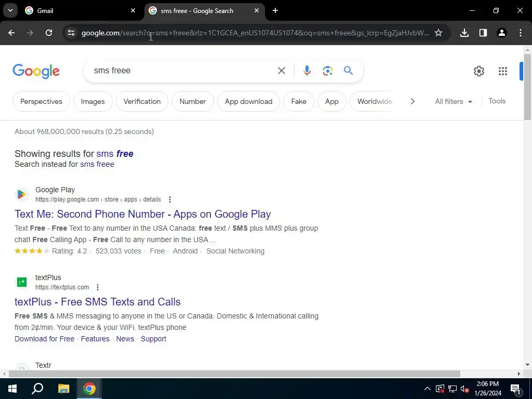
Task: Open Google apps grid
Action: point(503,71)
